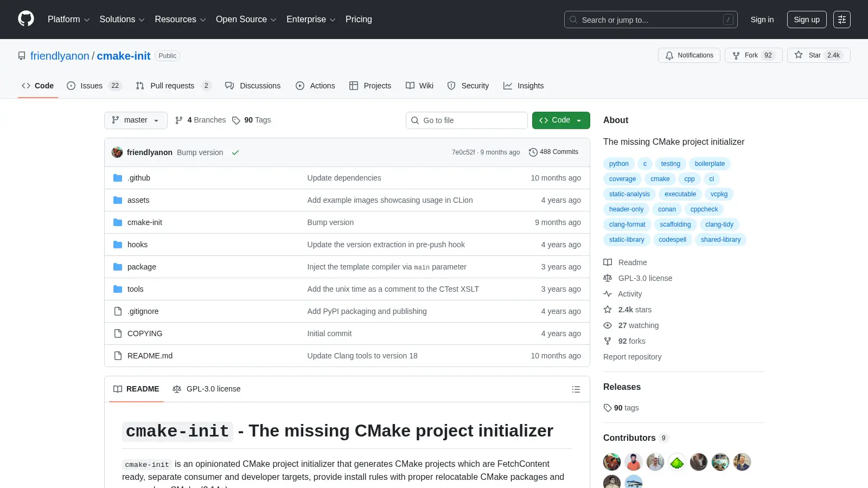Open commit hash 7e0c52f
The image size is (868, 488).
point(463,152)
